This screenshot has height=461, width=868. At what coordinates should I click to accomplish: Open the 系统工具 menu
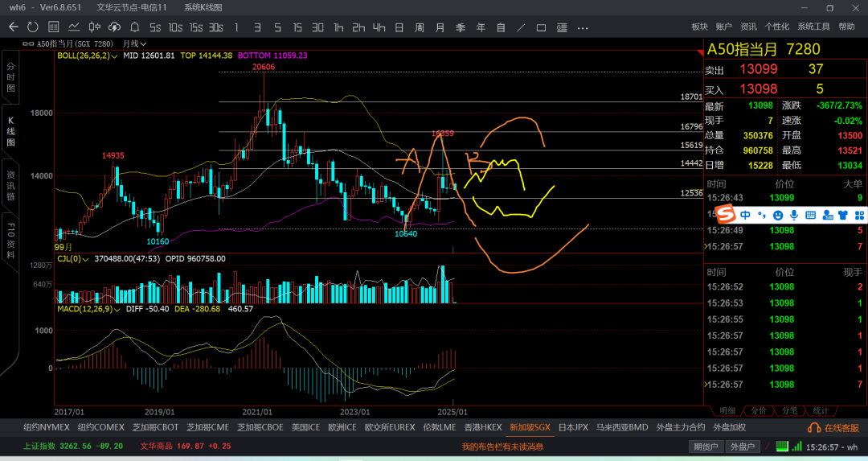tap(814, 27)
